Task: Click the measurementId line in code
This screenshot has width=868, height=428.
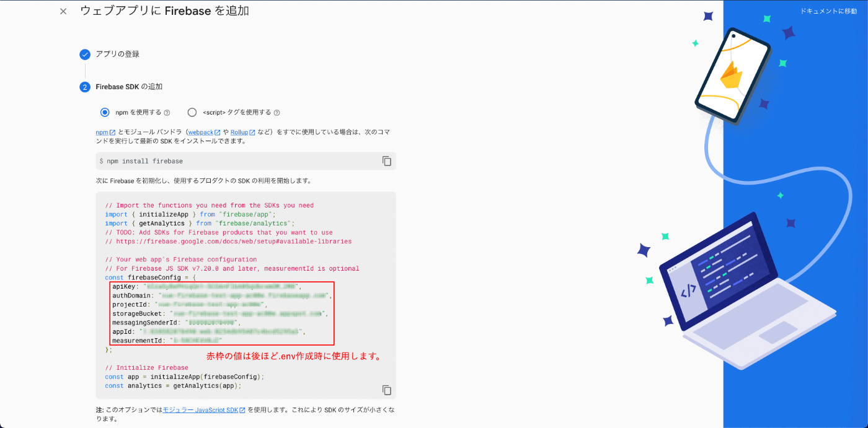Action: click(x=167, y=341)
